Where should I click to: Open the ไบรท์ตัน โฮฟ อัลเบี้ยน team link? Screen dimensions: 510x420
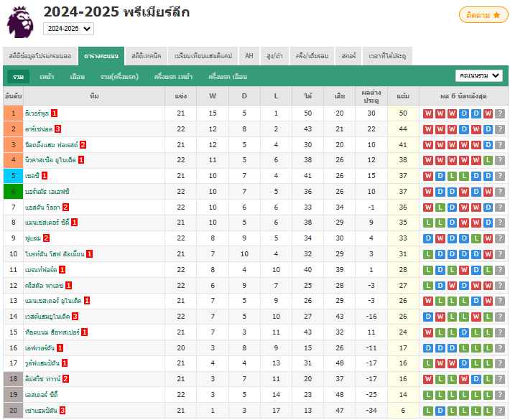[x=55, y=254]
